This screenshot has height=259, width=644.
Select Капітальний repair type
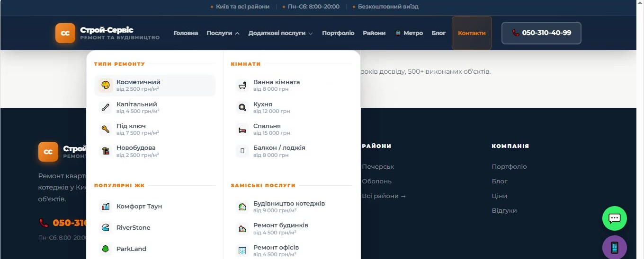pyautogui.click(x=155, y=107)
